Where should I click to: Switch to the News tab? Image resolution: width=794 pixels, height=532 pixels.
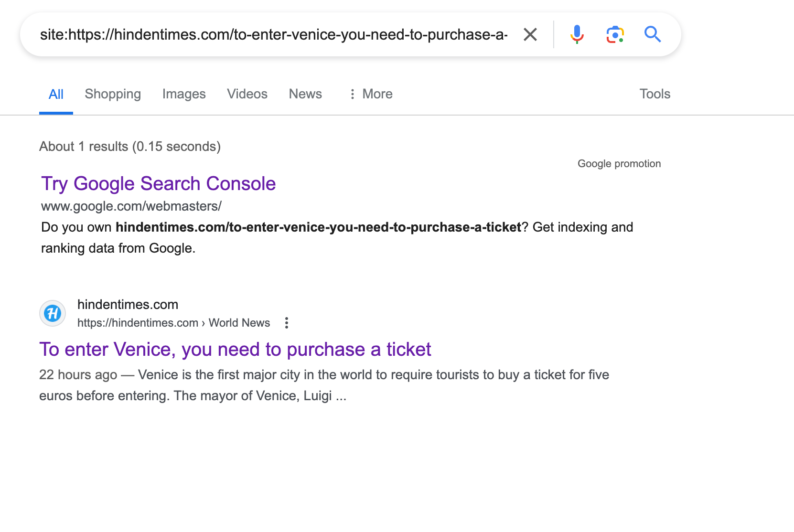pyautogui.click(x=305, y=94)
